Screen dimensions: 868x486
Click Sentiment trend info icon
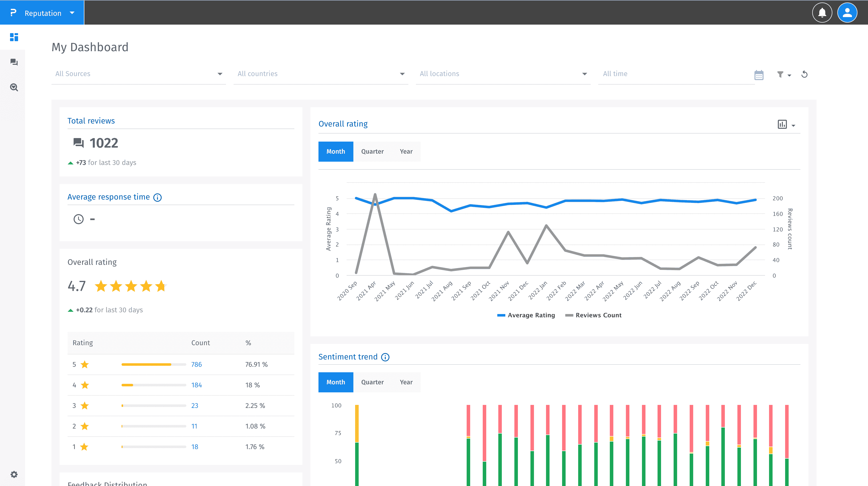pos(385,357)
